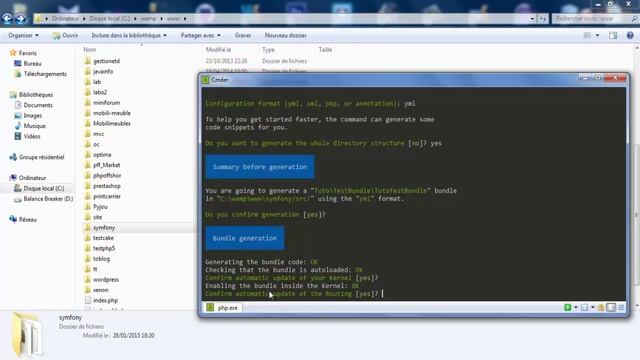Open the Partager avec dropdown
The height and width of the screenshot is (360, 640).
pyautogui.click(x=200, y=36)
